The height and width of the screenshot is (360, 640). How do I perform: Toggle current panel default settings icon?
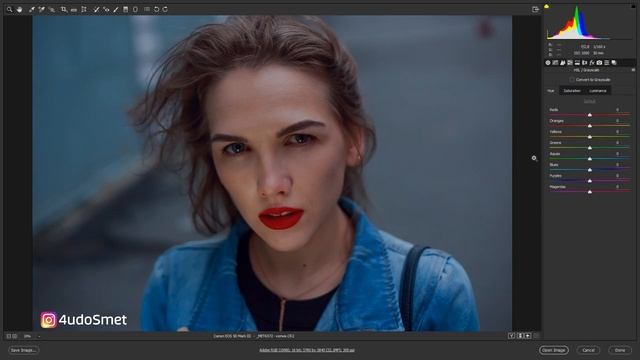(536, 336)
